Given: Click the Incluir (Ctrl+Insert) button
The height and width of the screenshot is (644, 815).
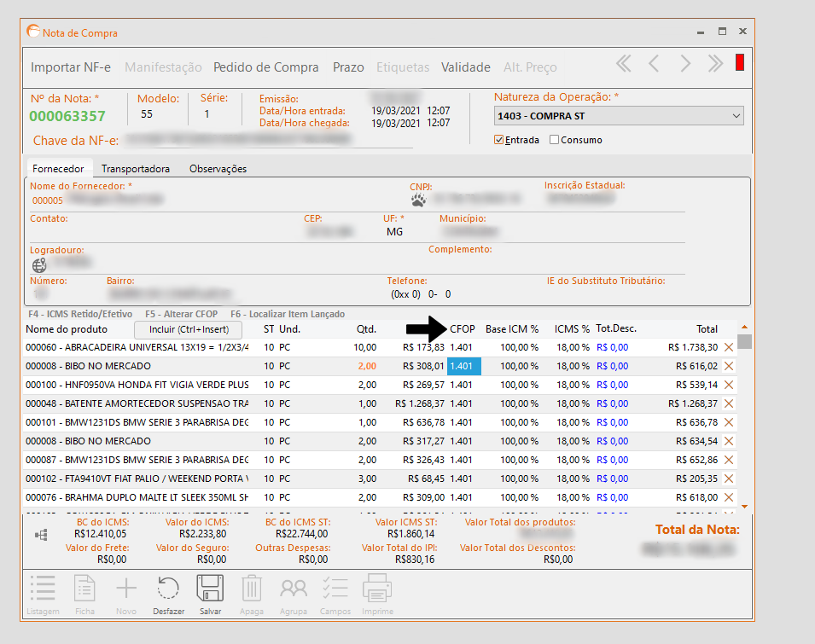Looking at the screenshot, I should [x=189, y=329].
